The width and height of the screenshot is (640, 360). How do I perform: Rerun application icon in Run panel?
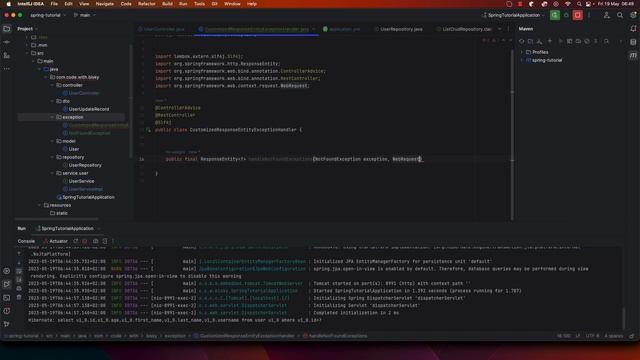(76, 241)
